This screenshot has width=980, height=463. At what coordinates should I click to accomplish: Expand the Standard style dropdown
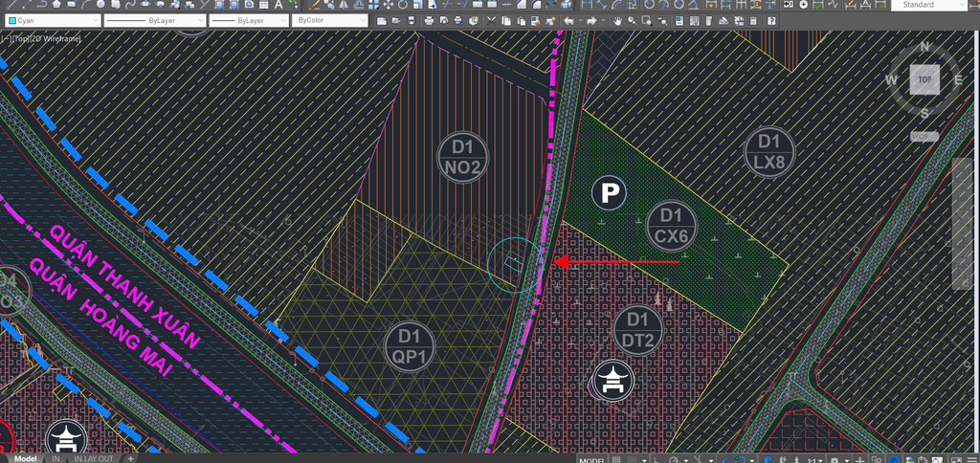coord(932,5)
